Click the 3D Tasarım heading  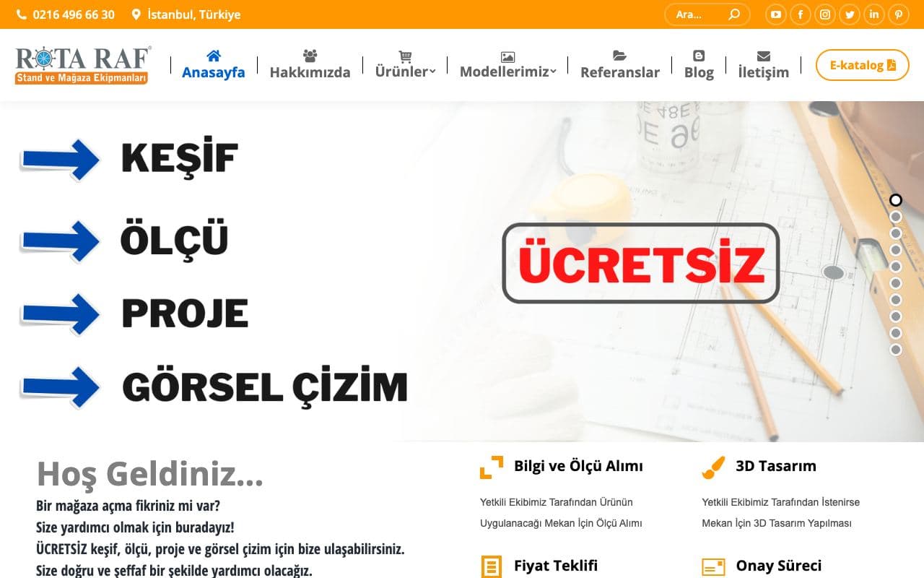(x=776, y=466)
